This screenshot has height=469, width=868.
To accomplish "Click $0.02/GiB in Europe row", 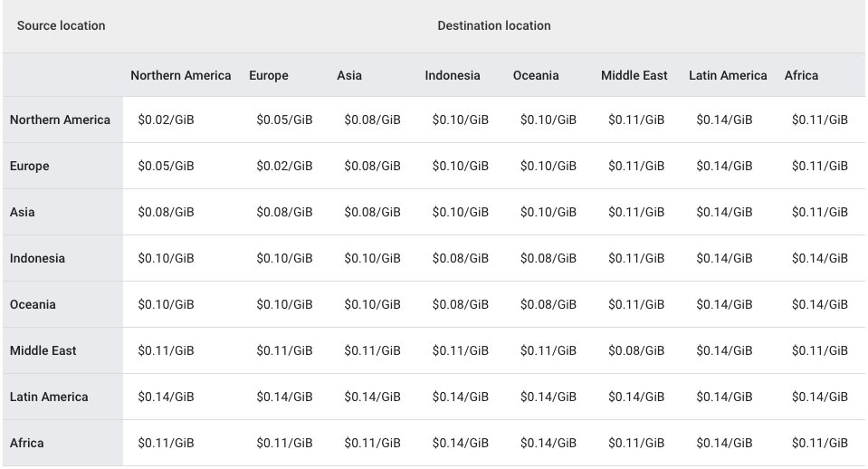I will click(284, 166).
